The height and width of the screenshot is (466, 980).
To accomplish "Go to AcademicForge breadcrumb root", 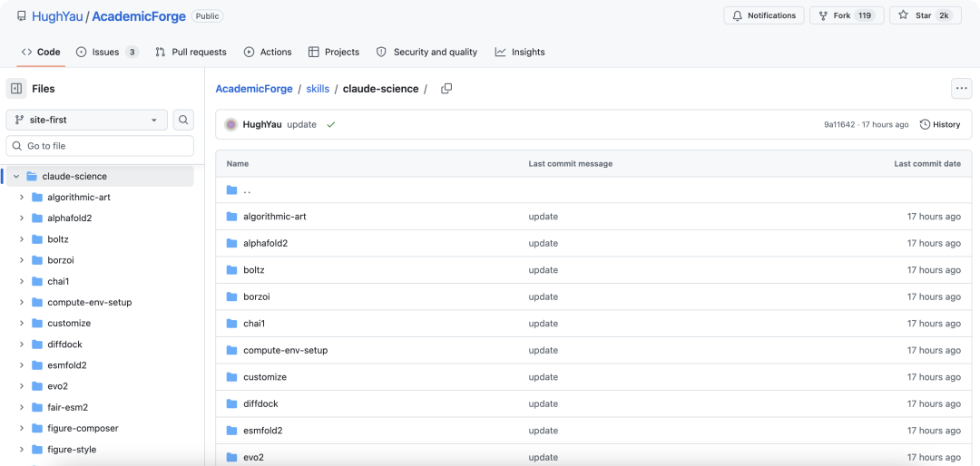I will pos(254,89).
